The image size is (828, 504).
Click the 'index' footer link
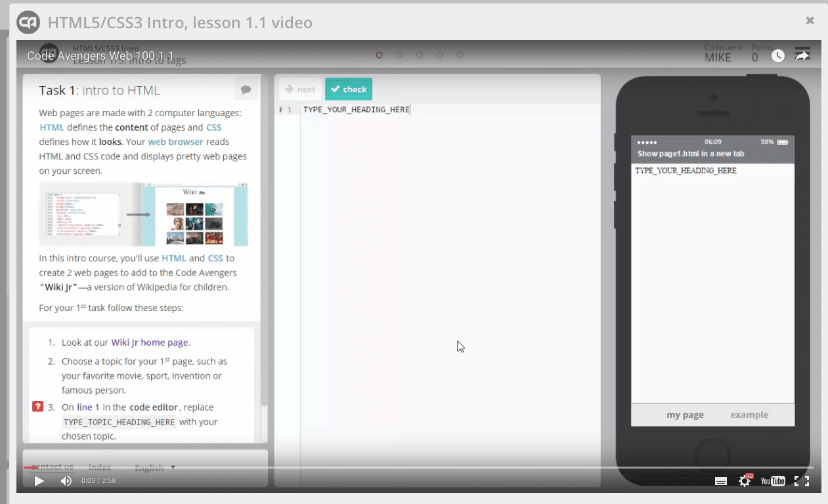[100, 467]
